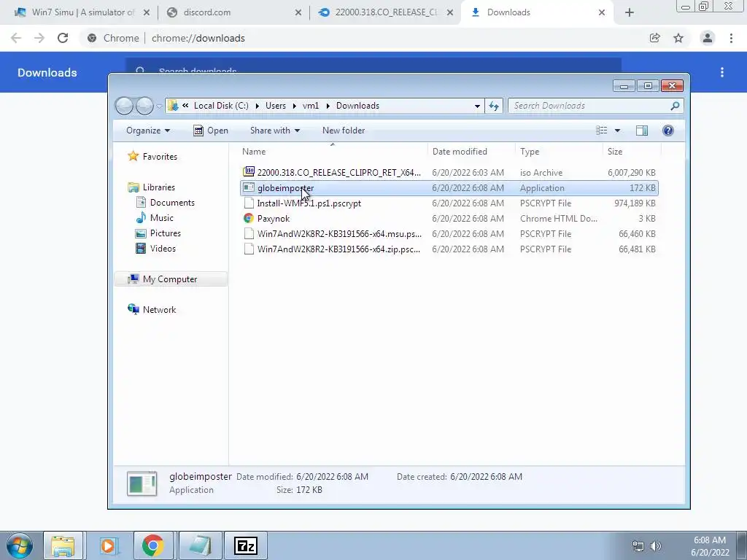Open the notepad taskbar icon
The width and height of the screenshot is (747, 560).
point(201,545)
